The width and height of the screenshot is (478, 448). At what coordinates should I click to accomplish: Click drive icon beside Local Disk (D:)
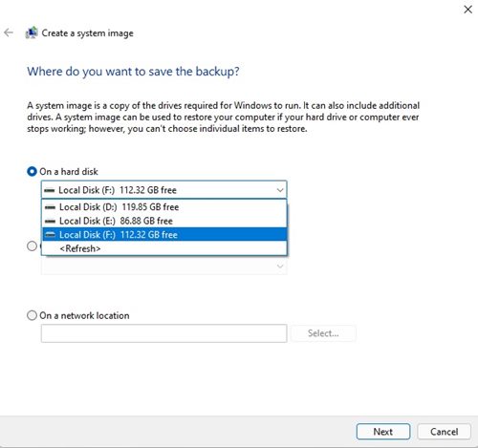(50, 207)
